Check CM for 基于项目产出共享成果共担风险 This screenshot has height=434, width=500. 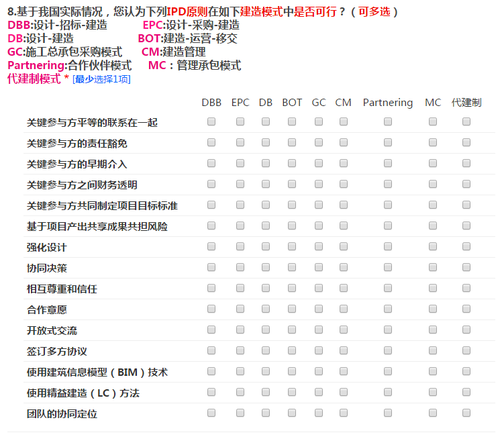344,226
